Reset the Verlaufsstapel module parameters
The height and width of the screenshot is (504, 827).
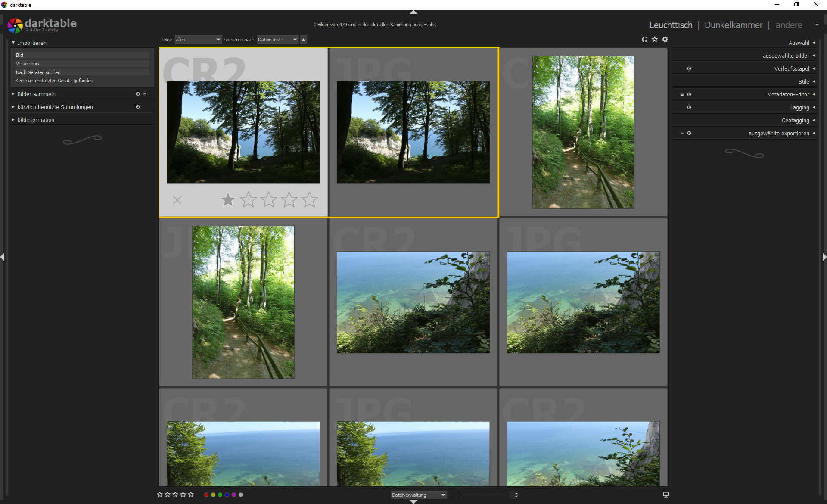(689, 69)
